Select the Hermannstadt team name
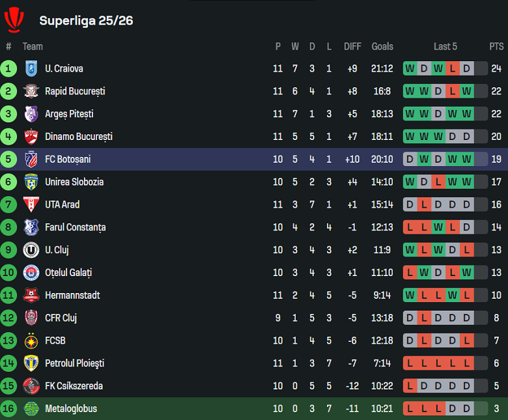Viewport: 508px width, 420px height. [x=72, y=296]
